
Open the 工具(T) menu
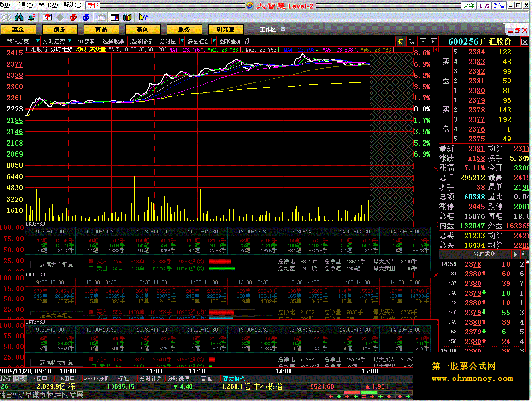pos(24,5)
